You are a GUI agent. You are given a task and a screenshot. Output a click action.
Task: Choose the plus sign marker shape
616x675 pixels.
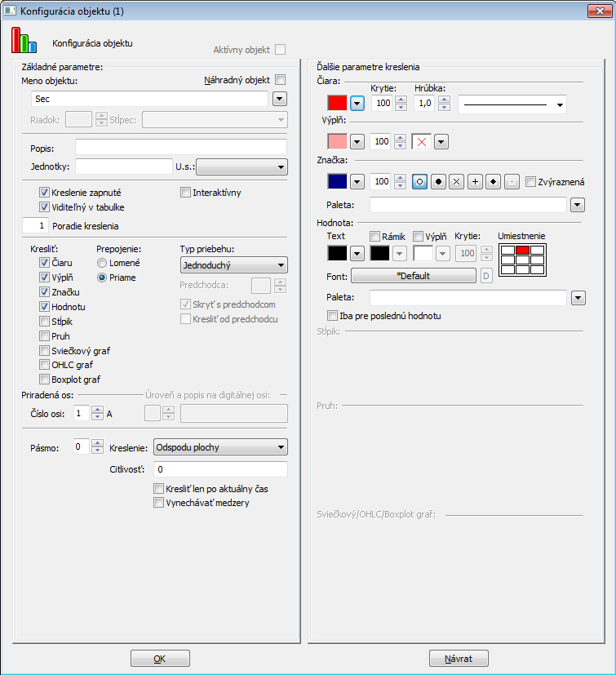coord(474,181)
